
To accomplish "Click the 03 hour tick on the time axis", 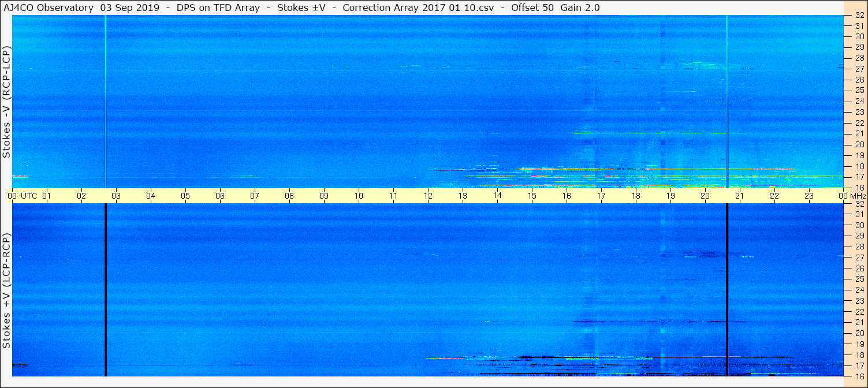I will (116, 196).
